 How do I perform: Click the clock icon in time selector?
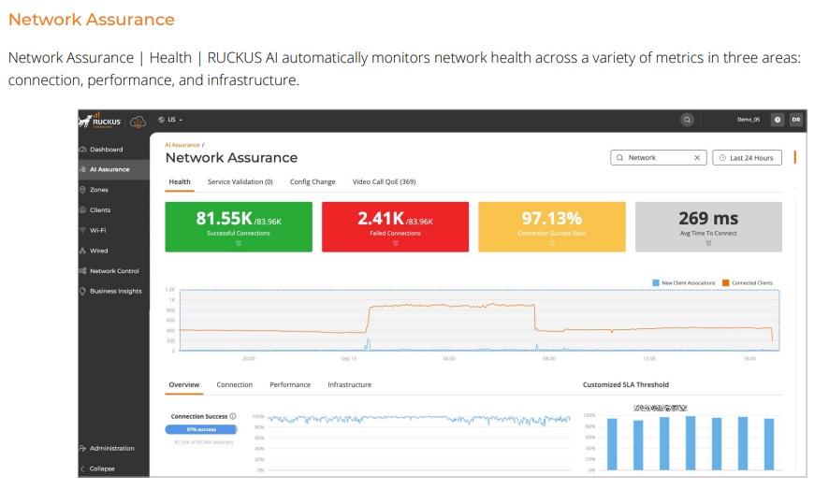pos(722,158)
